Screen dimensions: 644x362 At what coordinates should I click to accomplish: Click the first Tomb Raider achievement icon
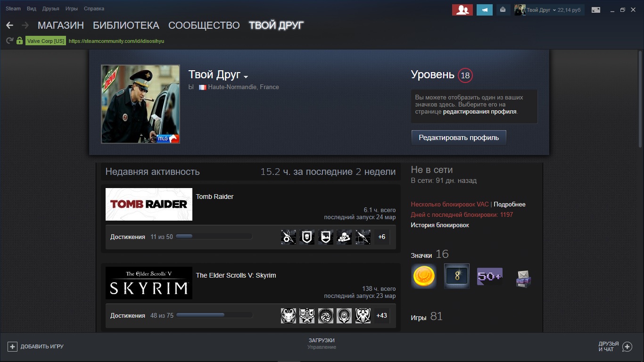[289, 237]
